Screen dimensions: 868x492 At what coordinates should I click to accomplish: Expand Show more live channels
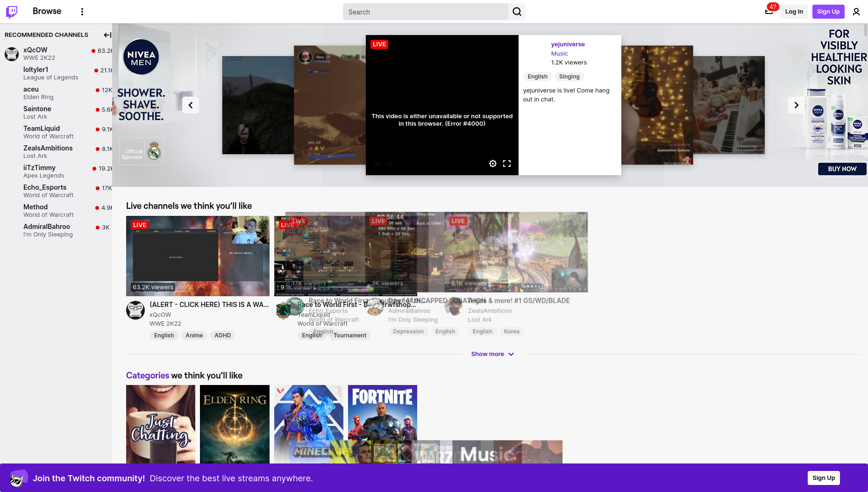point(492,354)
